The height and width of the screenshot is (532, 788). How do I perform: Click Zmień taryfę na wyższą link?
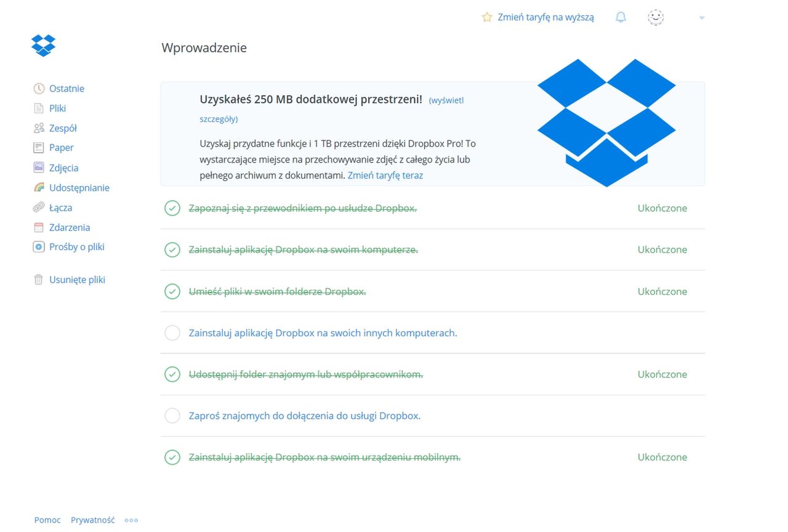[x=546, y=17]
